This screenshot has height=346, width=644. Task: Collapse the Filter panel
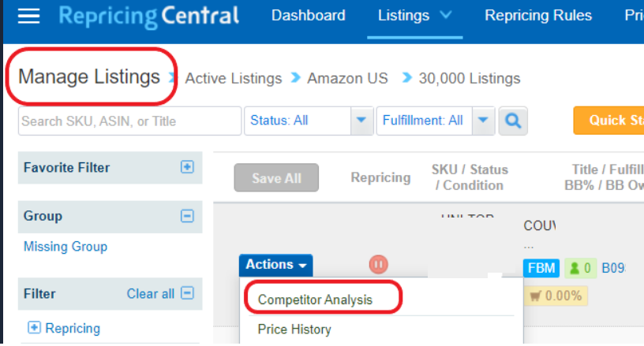tap(187, 293)
